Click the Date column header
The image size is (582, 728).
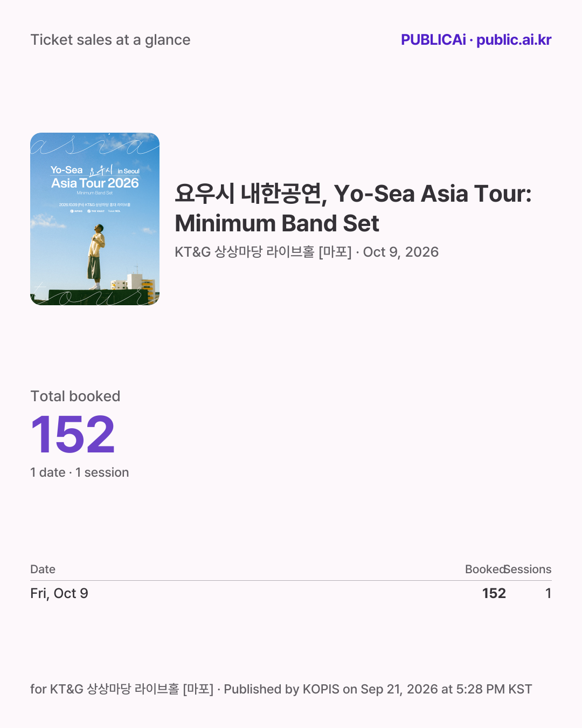coord(43,569)
